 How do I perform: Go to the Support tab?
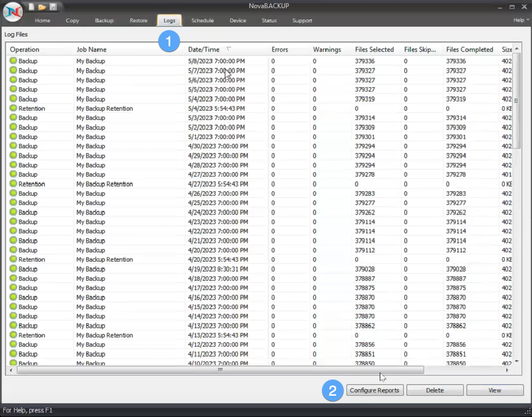[302, 20]
